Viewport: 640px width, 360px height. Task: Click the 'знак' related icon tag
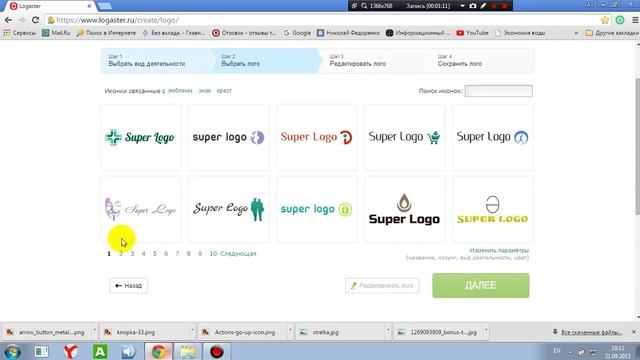(x=204, y=91)
